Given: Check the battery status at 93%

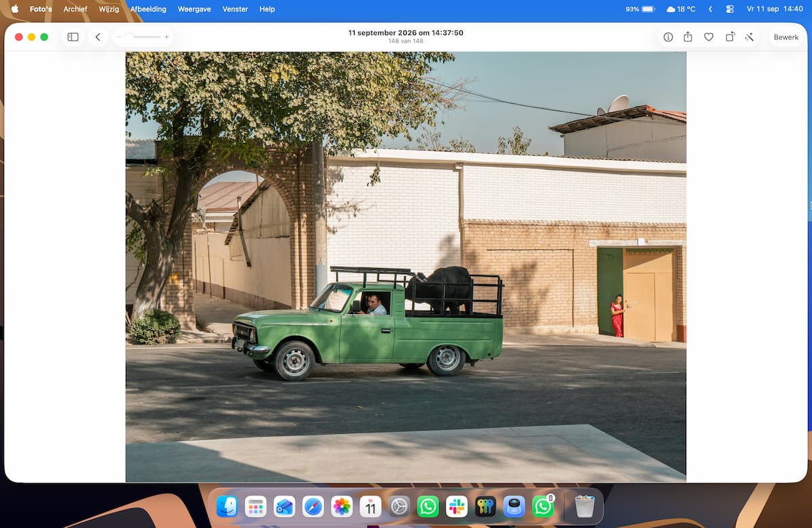Looking at the screenshot, I should [x=640, y=9].
